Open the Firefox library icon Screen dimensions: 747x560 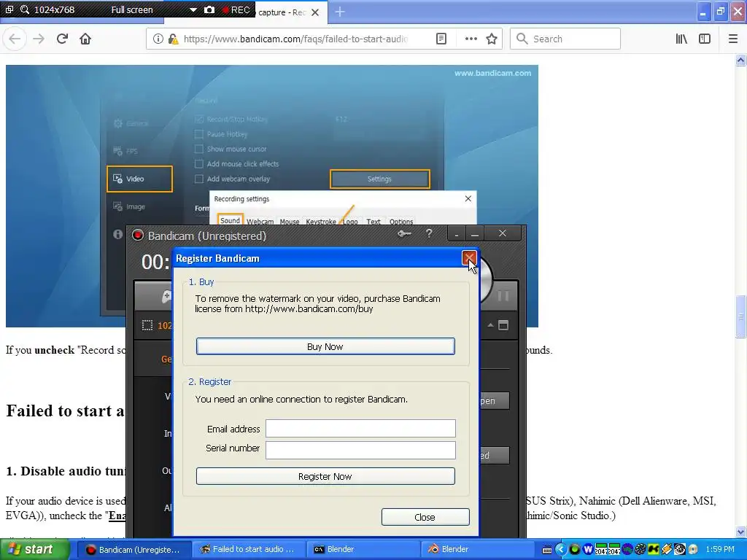(681, 39)
